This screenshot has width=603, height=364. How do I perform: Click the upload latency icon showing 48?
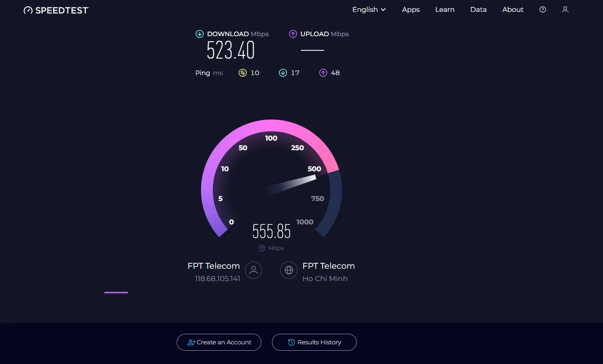(x=323, y=73)
